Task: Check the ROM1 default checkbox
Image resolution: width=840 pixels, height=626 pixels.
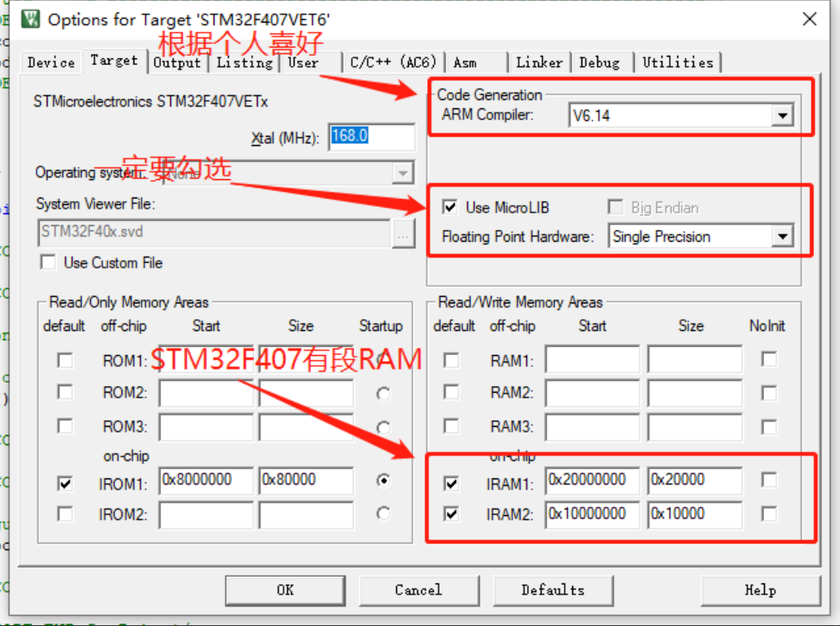Action: [65, 360]
